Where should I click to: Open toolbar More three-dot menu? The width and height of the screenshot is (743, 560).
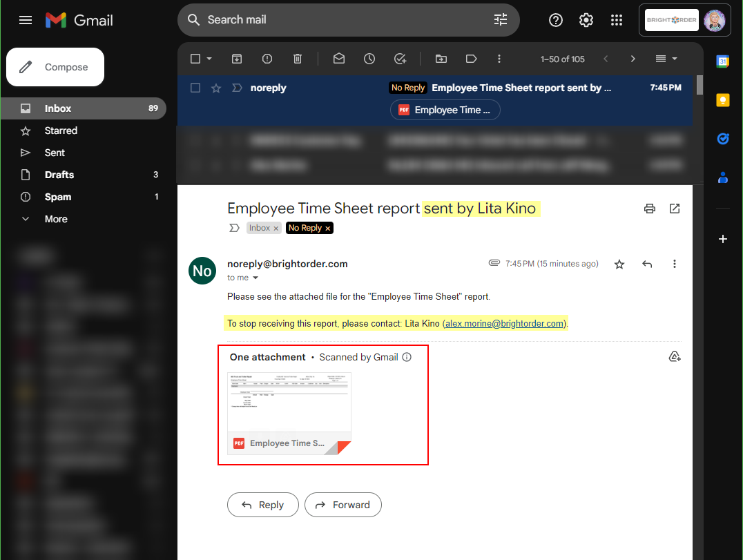point(499,59)
